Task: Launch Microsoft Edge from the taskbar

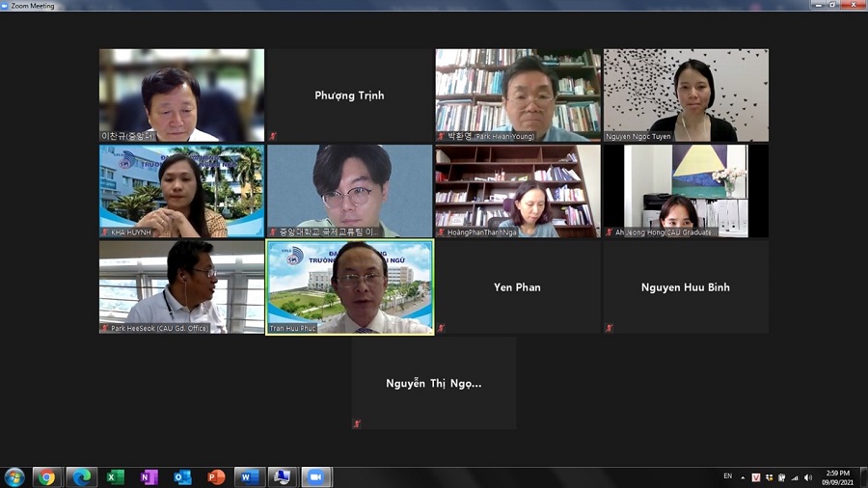Action: tap(81, 477)
